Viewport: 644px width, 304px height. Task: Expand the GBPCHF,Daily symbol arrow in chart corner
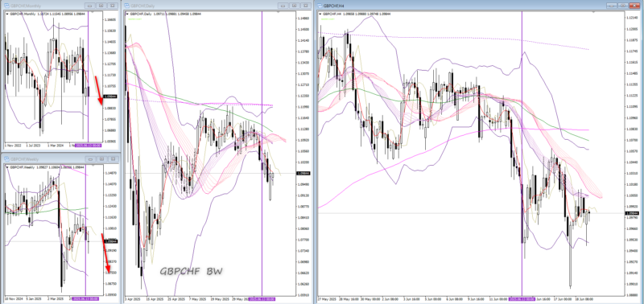[x=128, y=14]
